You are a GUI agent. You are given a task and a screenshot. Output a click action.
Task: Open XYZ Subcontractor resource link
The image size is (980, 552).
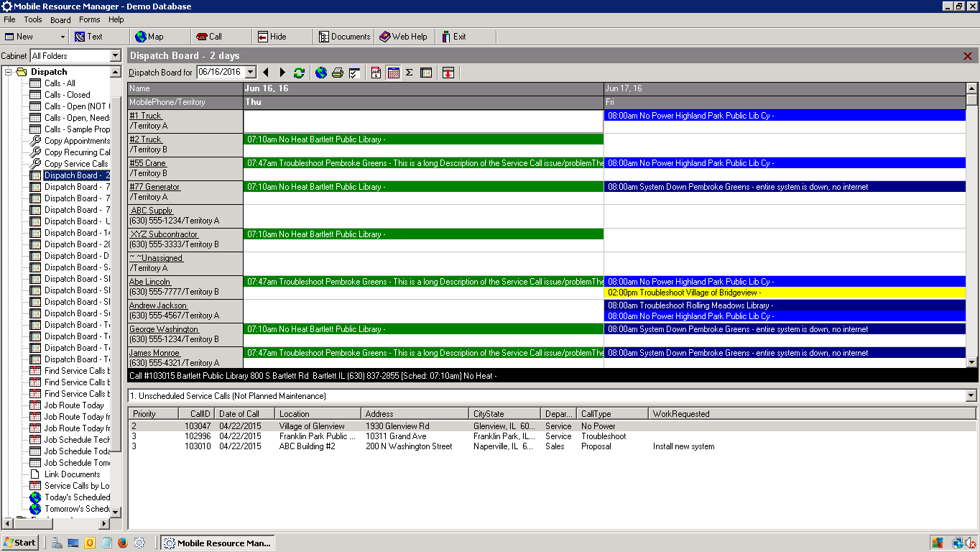click(x=164, y=234)
